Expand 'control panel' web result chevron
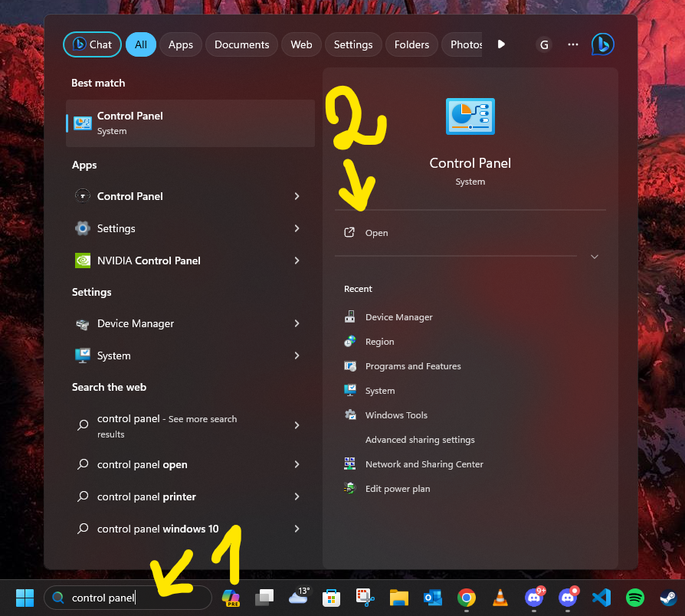The height and width of the screenshot is (616, 685). click(x=297, y=425)
